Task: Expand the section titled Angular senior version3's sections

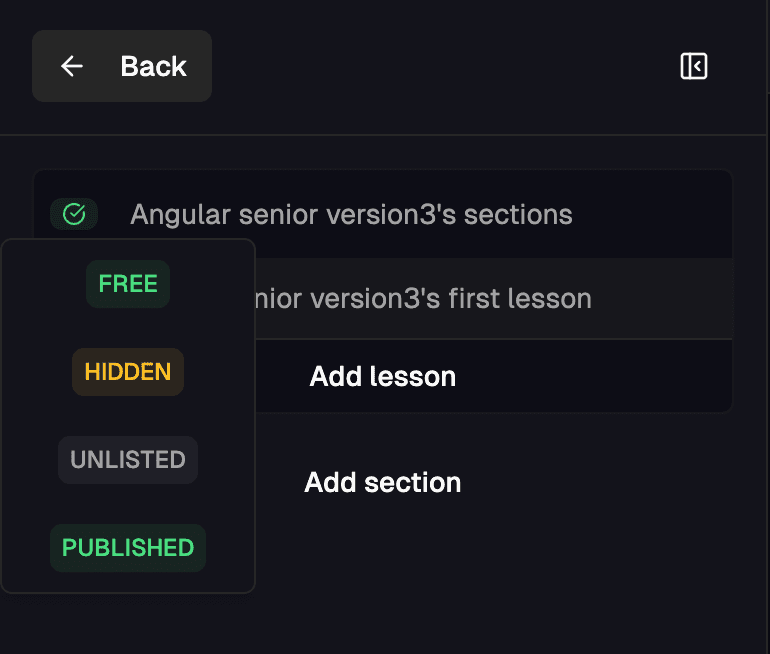Action: click(351, 215)
